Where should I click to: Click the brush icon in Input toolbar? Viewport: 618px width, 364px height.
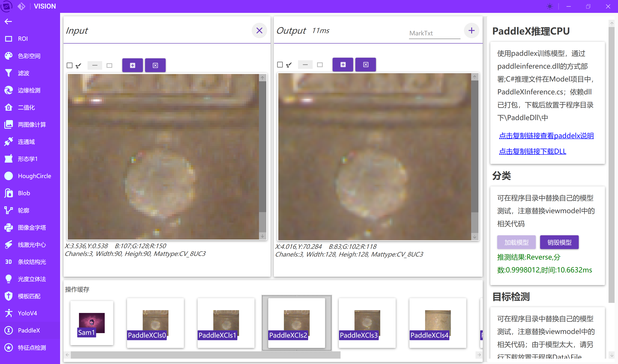(x=79, y=65)
